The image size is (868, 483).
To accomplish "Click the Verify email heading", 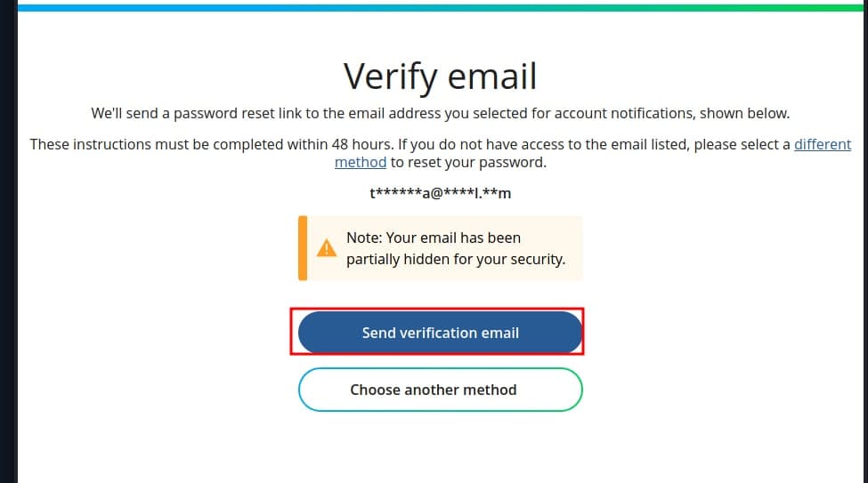I will [440, 76].
